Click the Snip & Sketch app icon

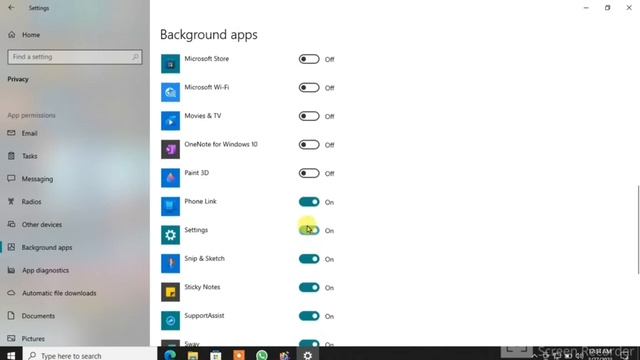click(170, 264)
